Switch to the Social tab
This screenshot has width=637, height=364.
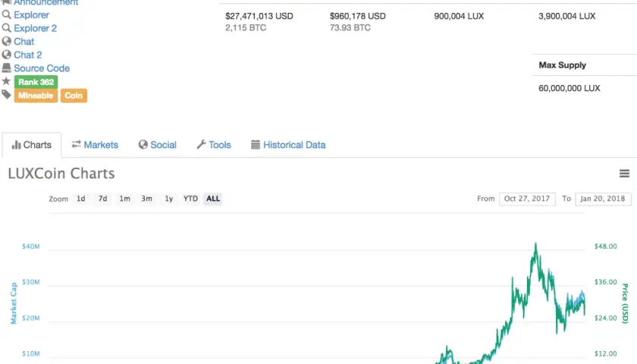[x=158, y=145]
